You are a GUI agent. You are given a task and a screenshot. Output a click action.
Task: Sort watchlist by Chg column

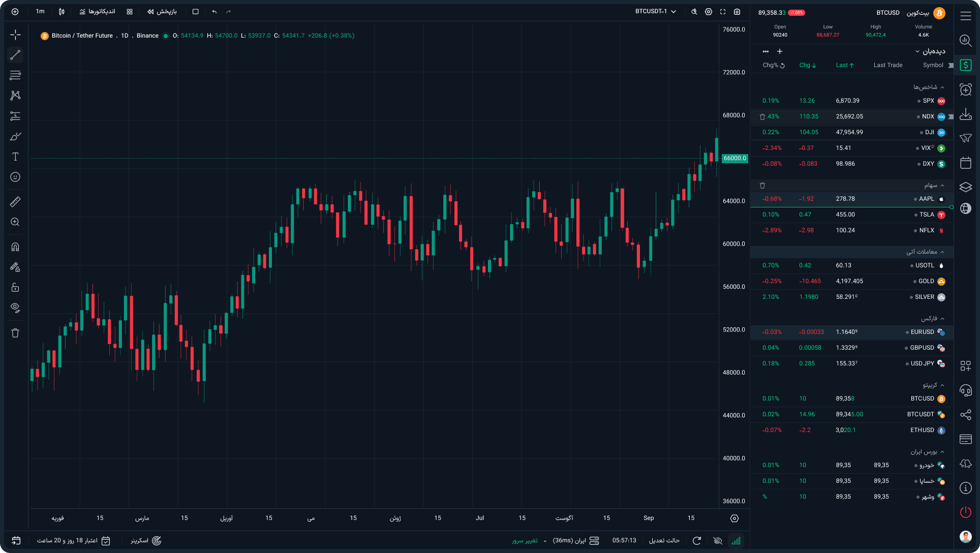point(808,65)
